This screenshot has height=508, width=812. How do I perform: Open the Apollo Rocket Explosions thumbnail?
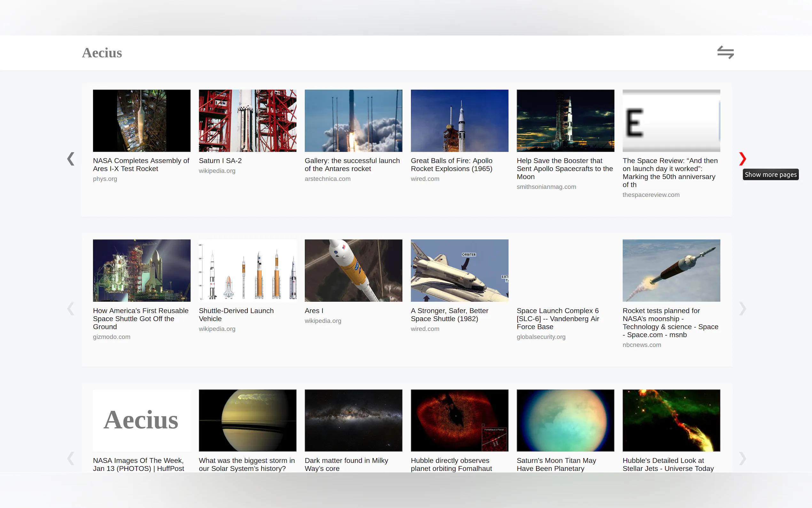pyautogui.click(x=459, y=121)
